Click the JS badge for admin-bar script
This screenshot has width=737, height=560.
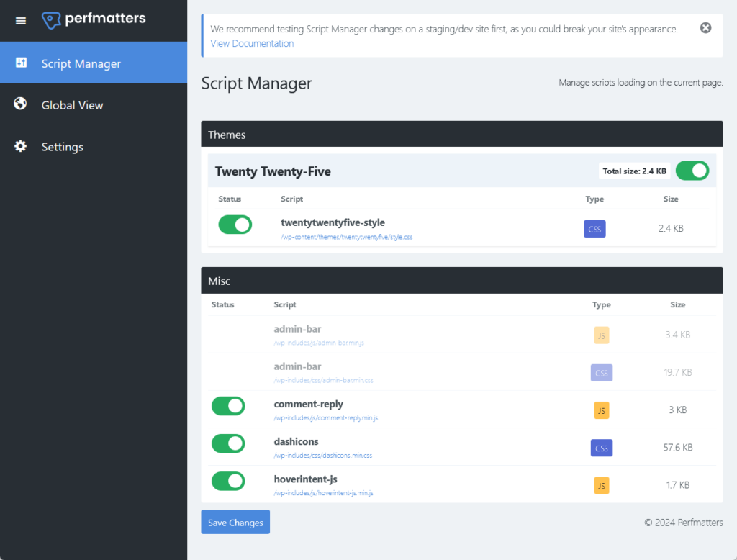pyautogui.click(x=601, y=335)
